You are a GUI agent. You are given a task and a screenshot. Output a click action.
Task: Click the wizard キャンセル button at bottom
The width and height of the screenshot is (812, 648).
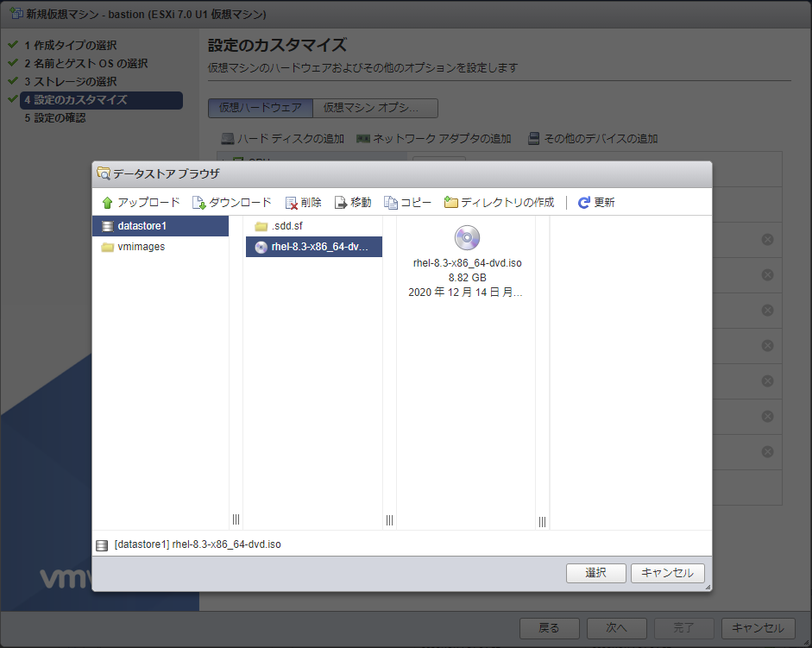pos(758,628)
